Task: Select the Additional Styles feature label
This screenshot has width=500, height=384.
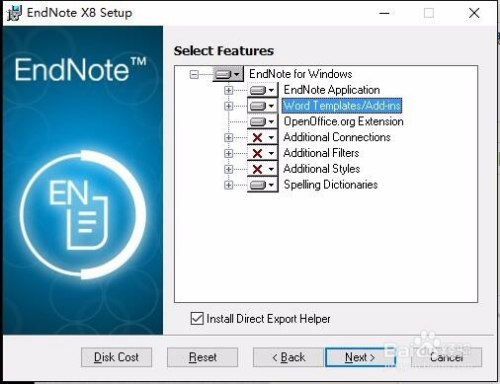Action: point(322,169)
